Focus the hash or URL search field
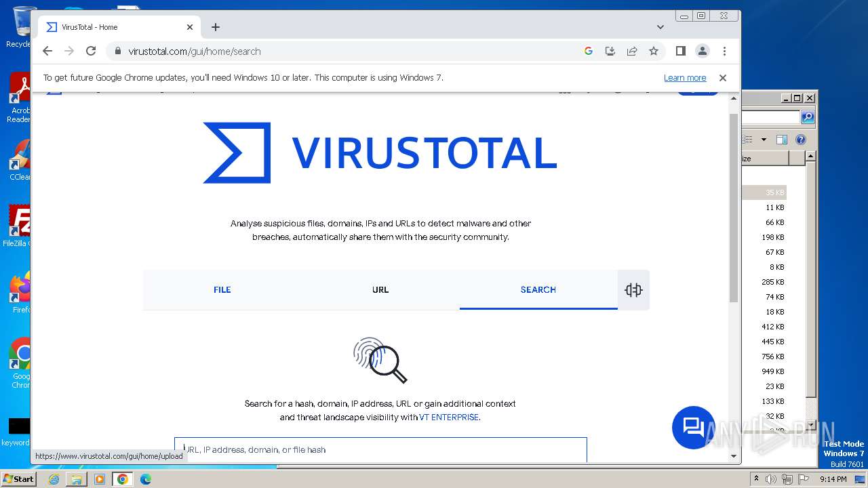 (x=380, y=449)
